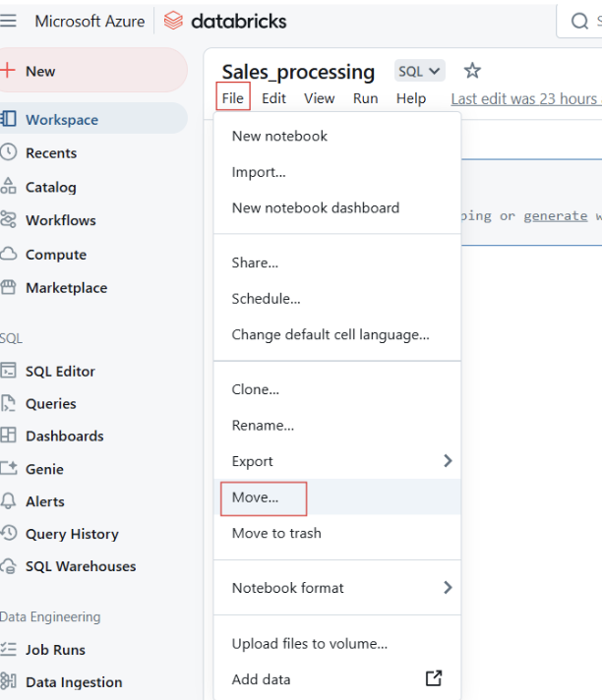This screenshot has width=602, height=700.
Task: Open the File menu
Action: point(233,98)
